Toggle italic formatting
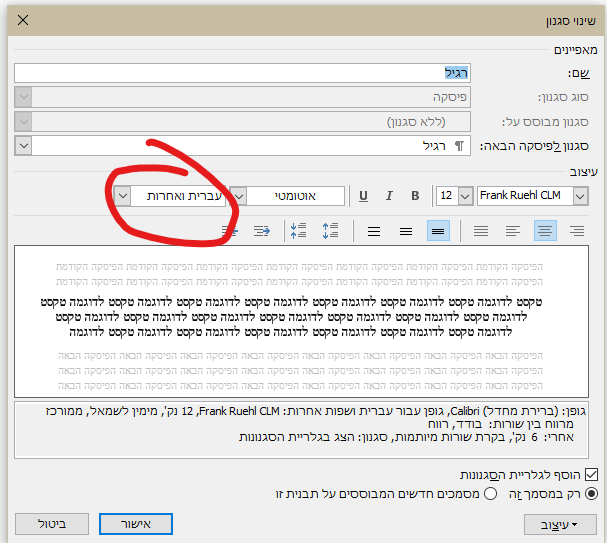The width and height of the screenshot is (607, 543). (389, 196)
